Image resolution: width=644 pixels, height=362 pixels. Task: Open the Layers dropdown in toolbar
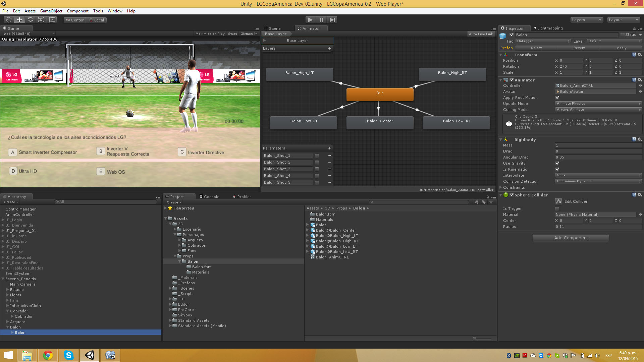587,20
